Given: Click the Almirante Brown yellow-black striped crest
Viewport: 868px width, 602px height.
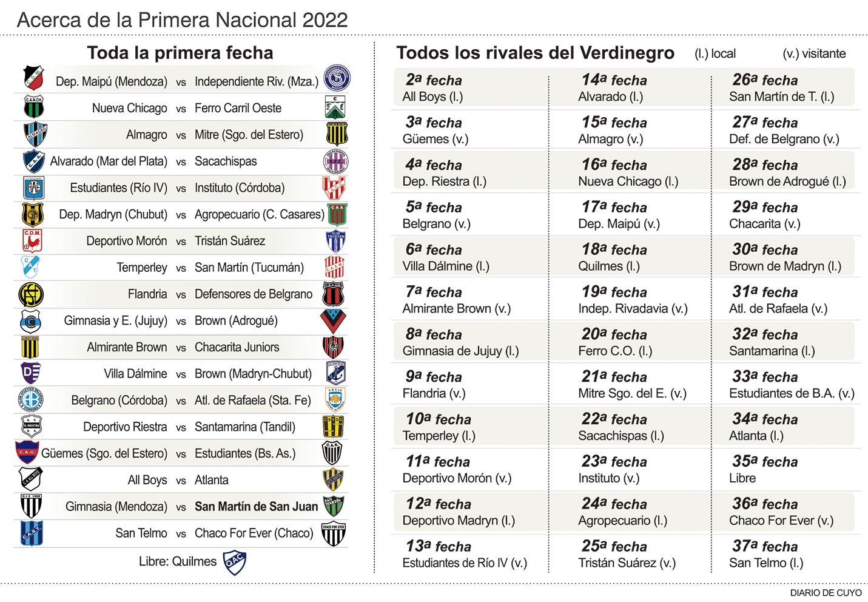Looking at the screenshot, I should pos(30,347).
